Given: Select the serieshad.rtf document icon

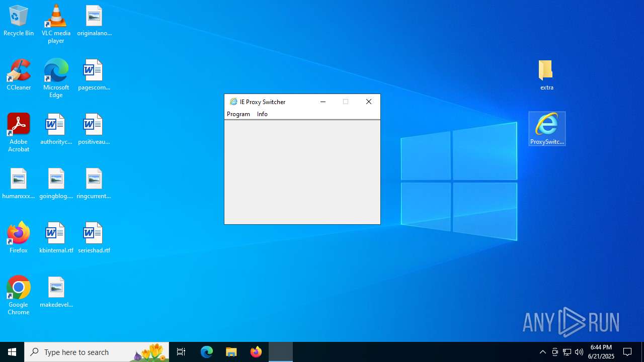Looking at the screenshot, I should 94,237.
